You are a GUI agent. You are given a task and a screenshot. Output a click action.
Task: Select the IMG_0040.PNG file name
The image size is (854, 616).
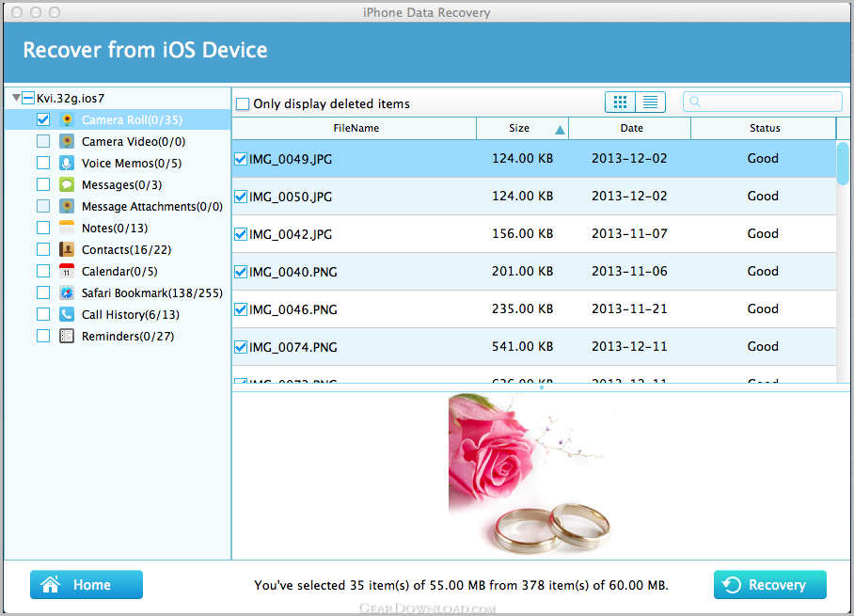pyautogui.click(x=293, y=273)
